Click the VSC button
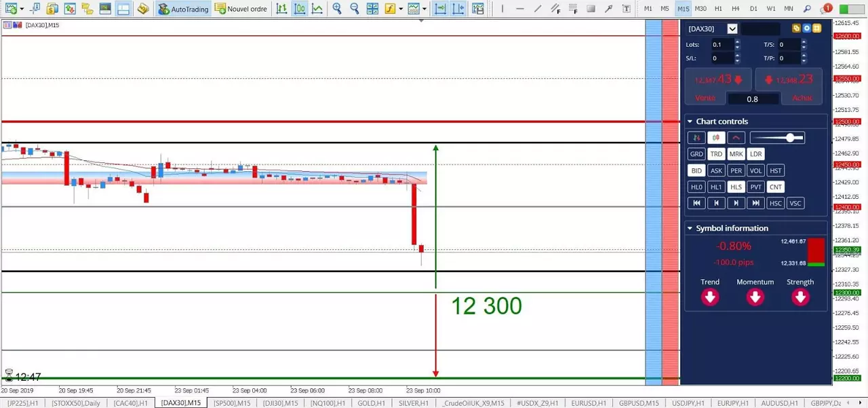 [x=795, y=203]
